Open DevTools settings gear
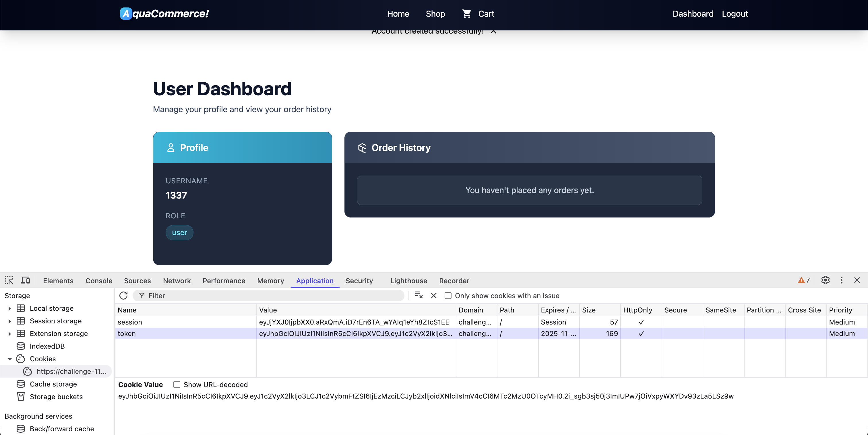 pyautogui.click(x=825, y=280)
